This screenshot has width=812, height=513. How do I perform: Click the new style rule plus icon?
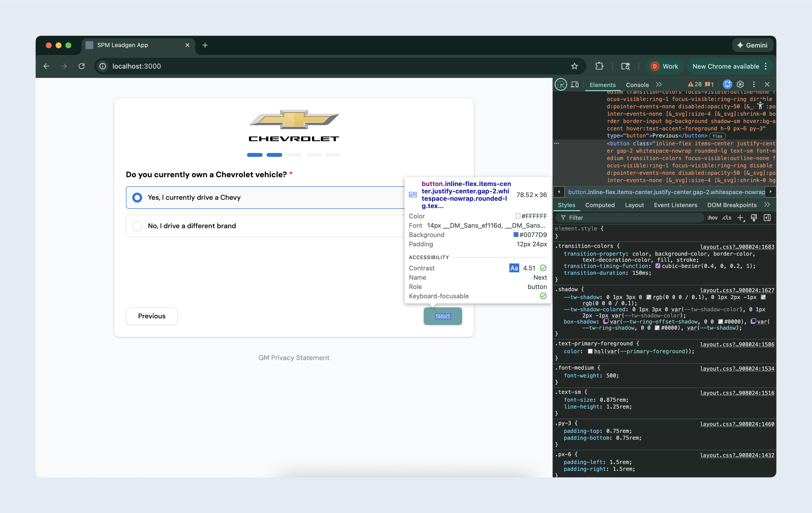point(740,218)
